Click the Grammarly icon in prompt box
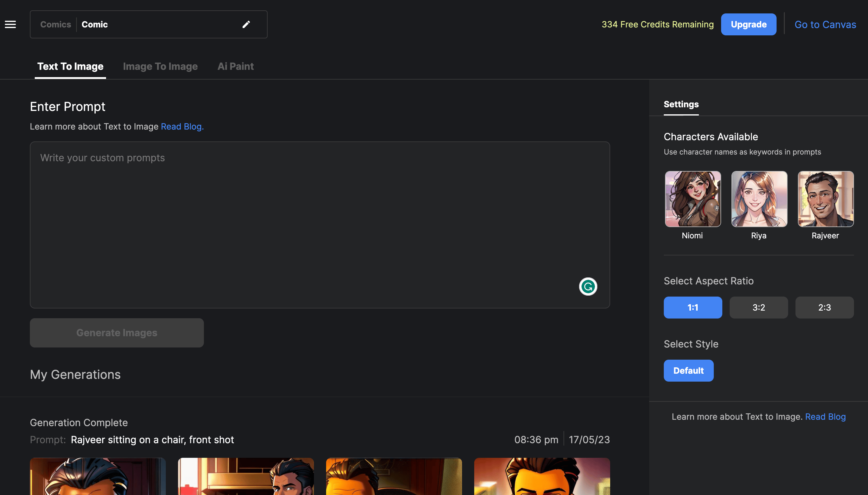This screenshot has height=495, width=868. (x=588, y=287)
